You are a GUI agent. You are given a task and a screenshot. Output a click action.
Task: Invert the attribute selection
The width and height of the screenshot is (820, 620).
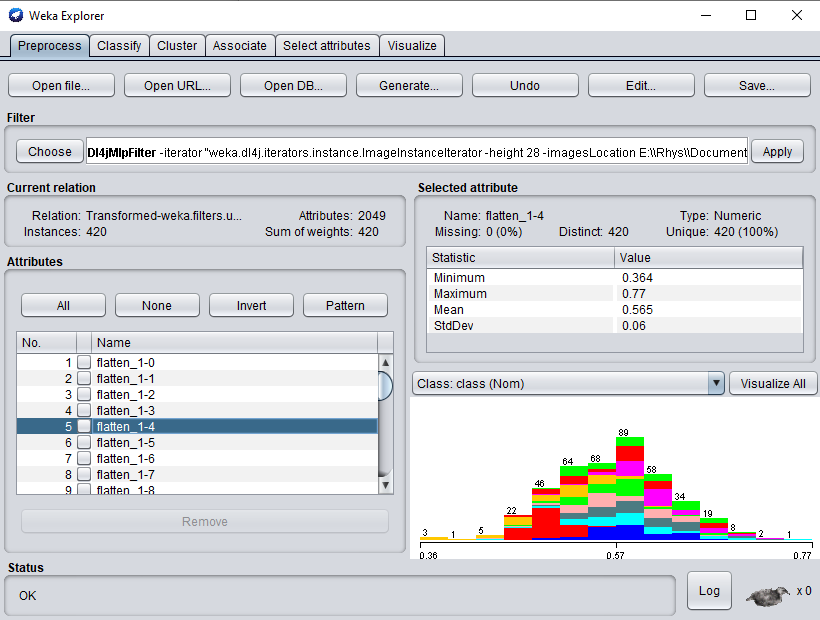251,305
